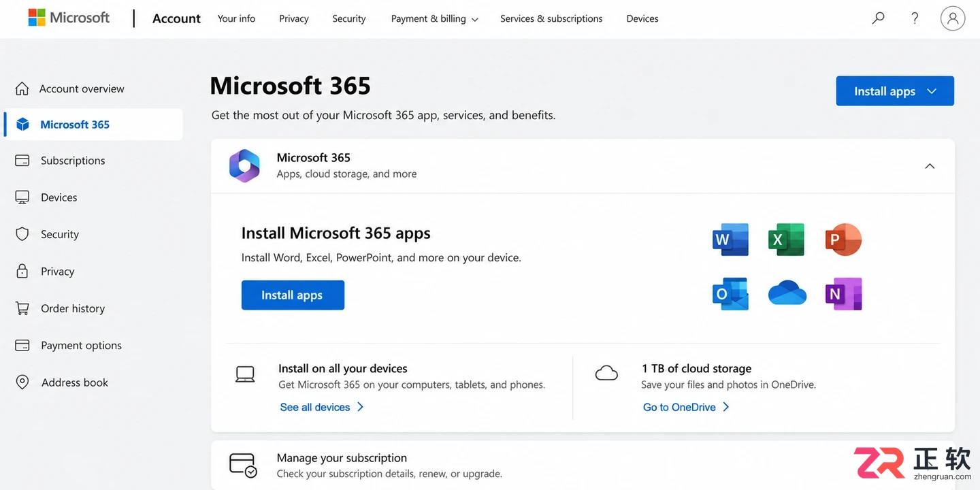Click the Excel app icon
The width and height of the screenshot is (980, 490).
[787, 240]
